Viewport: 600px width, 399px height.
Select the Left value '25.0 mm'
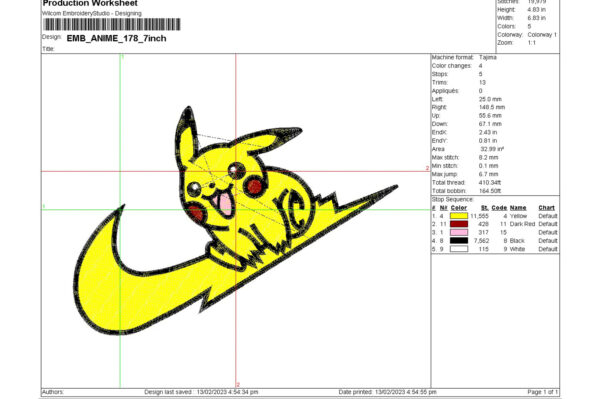tap(490, 99)
